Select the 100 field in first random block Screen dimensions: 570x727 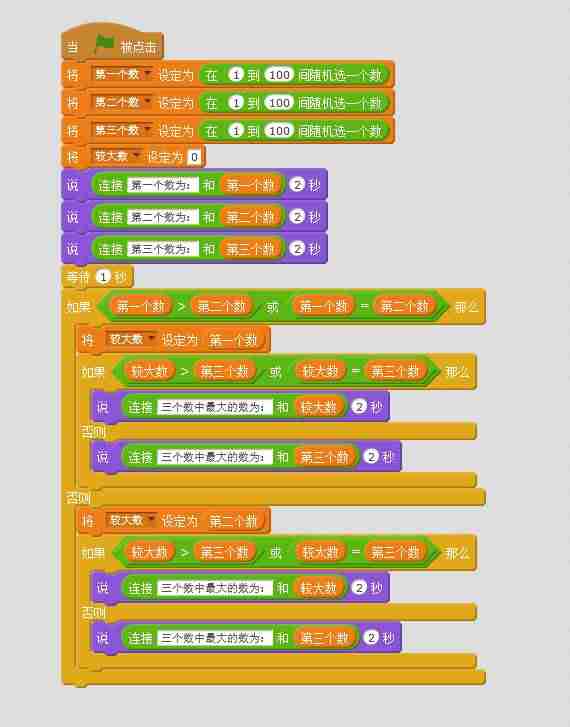pyautogui.click(x=279, y=75)
